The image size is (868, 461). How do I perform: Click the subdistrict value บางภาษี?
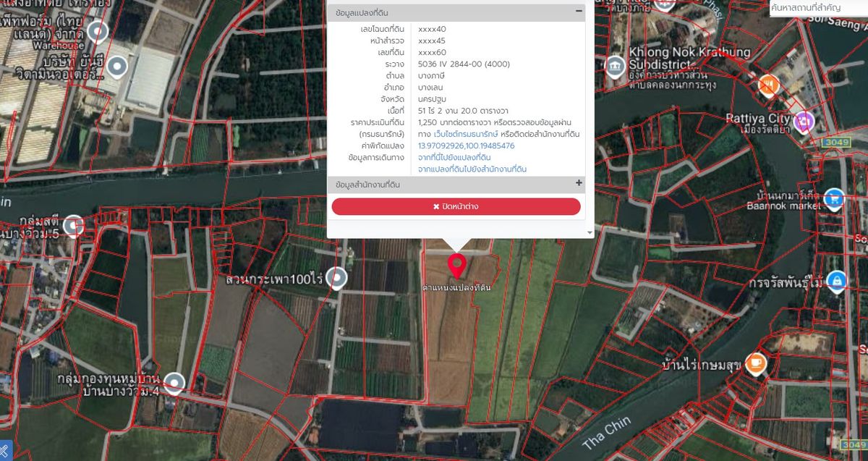click(431, 75)
